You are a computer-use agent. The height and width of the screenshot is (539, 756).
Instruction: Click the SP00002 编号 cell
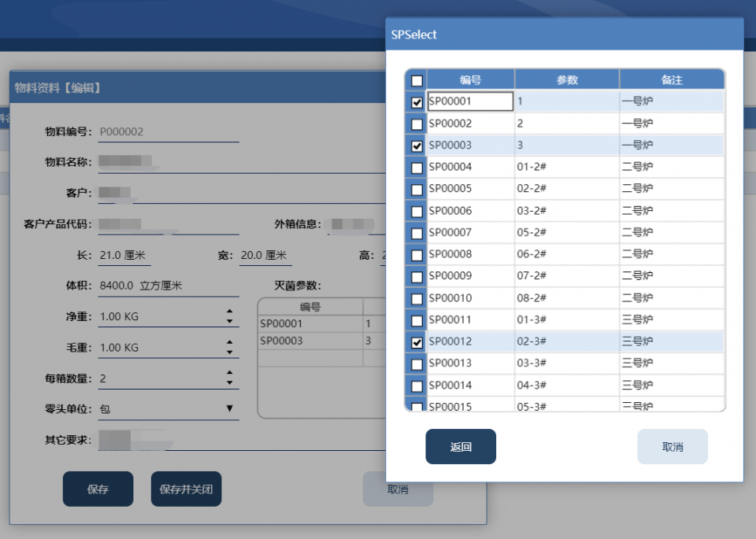click(x=471, y=124)
